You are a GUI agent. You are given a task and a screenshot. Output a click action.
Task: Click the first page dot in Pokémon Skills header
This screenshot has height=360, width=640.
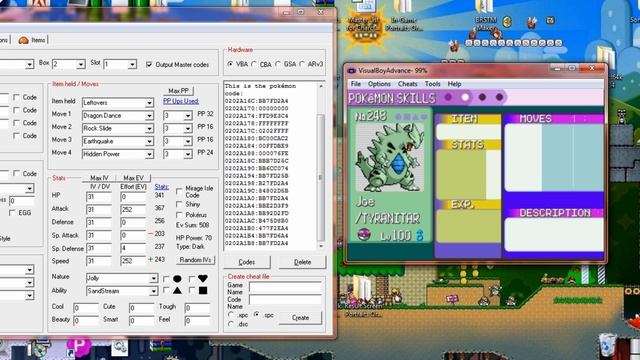click(448, 97)
